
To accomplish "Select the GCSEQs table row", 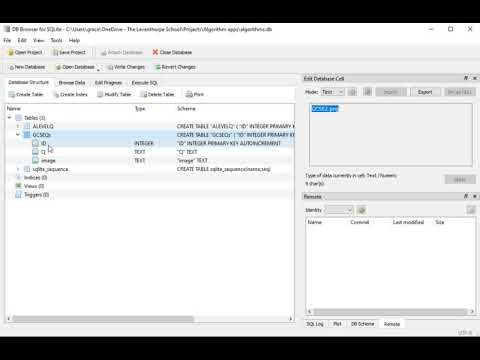I will point(150,135).
